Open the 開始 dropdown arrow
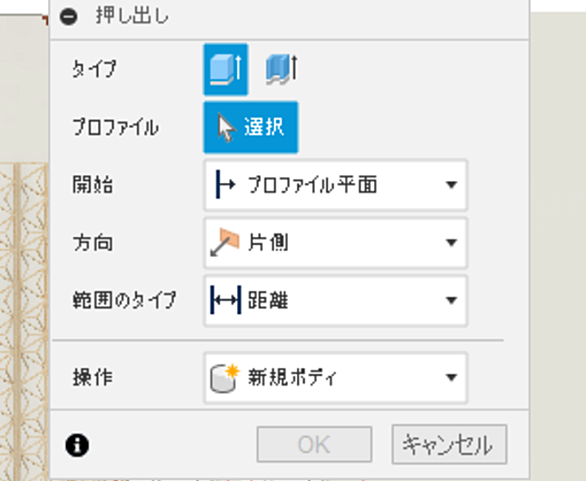Image resolution: width=586 pixels, height=481 pixels. click(451, 185)
